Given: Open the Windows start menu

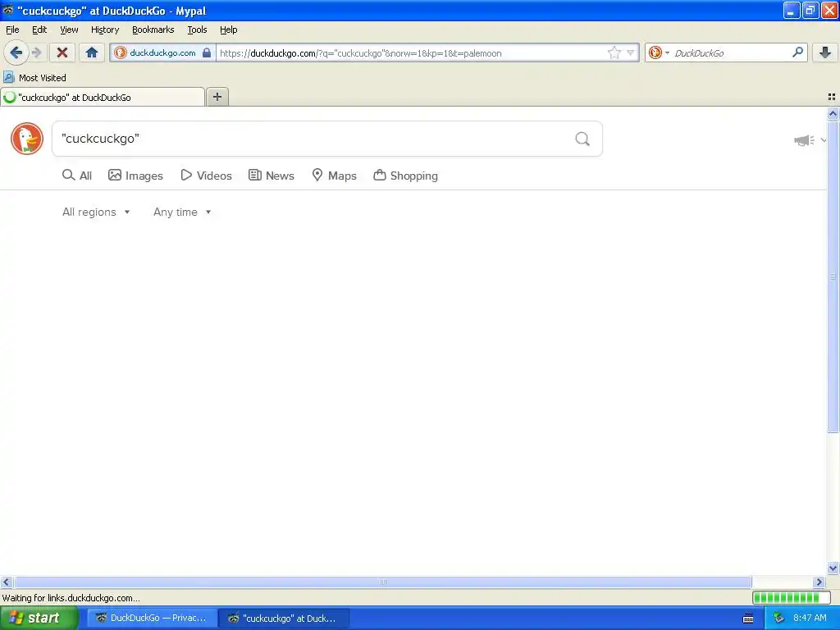Looking at the screenshot, I should [x=38, y=618].
